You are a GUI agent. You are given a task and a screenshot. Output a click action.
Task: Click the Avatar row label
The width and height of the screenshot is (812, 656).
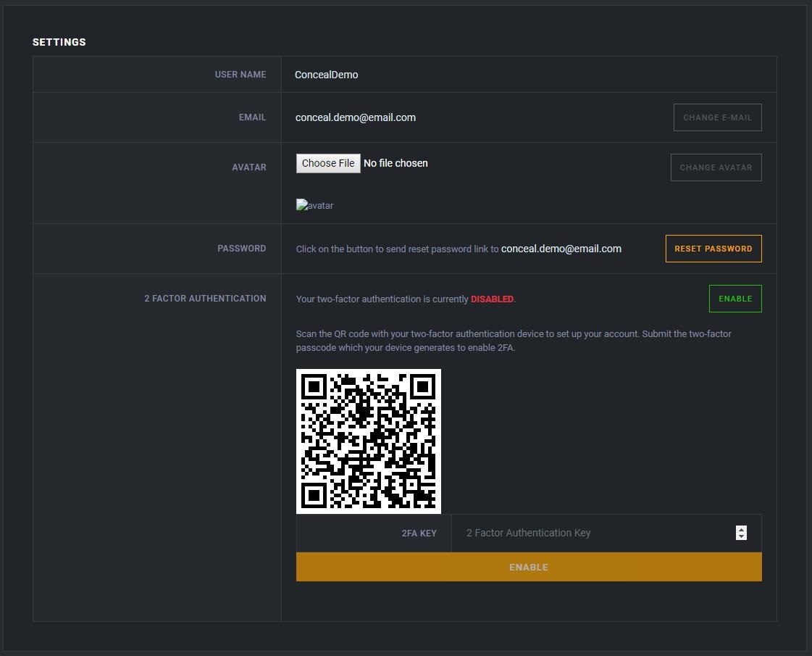tap(248, 167)
